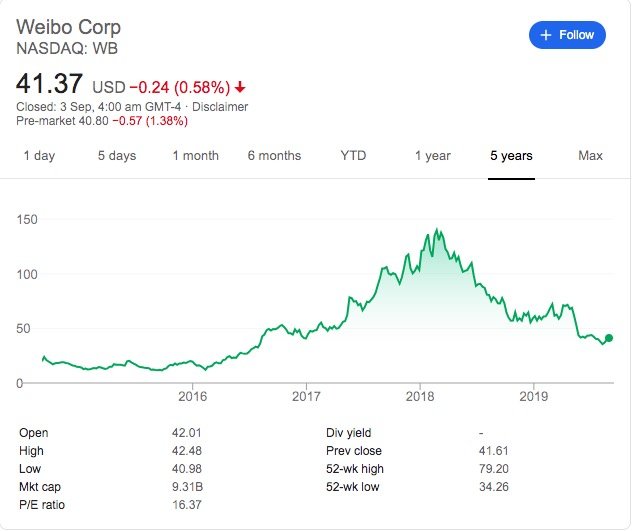Click the red down arrow price indicator
The image size is (637, 531).
(240, 87)
